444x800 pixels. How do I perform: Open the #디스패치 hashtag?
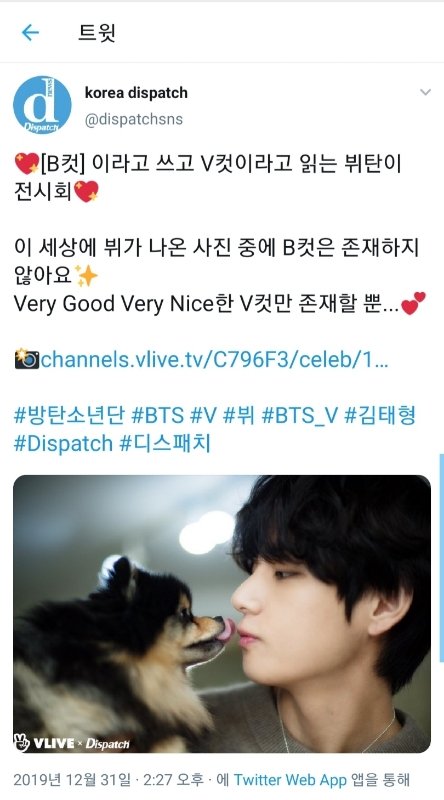[165, 443]
